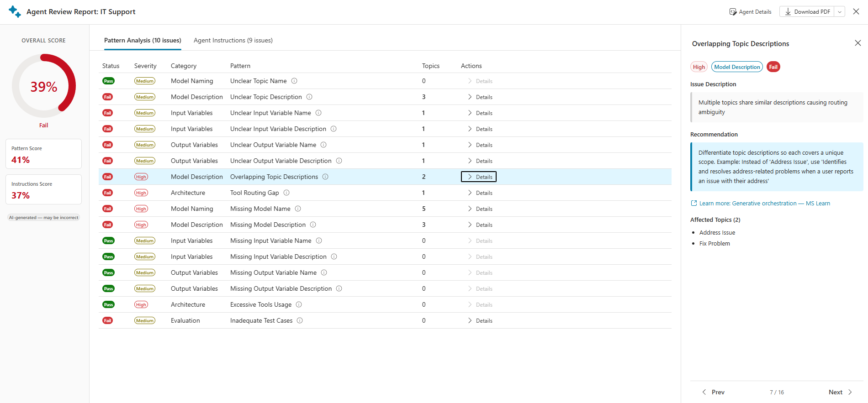868x403 pixels.
Task: Expand Details for Unclear Topic Description row
Action: click(480, 97)
